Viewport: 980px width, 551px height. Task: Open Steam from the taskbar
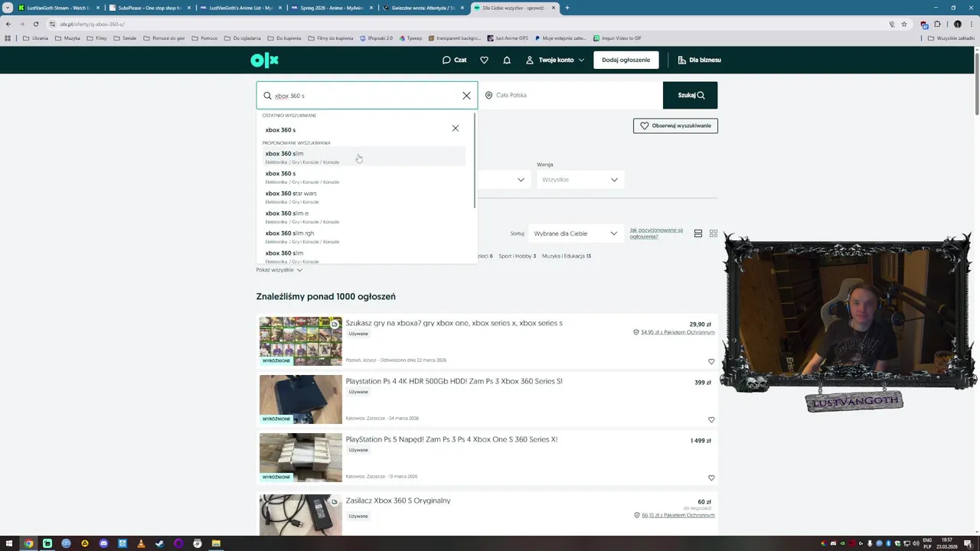(x=159, y=543)
